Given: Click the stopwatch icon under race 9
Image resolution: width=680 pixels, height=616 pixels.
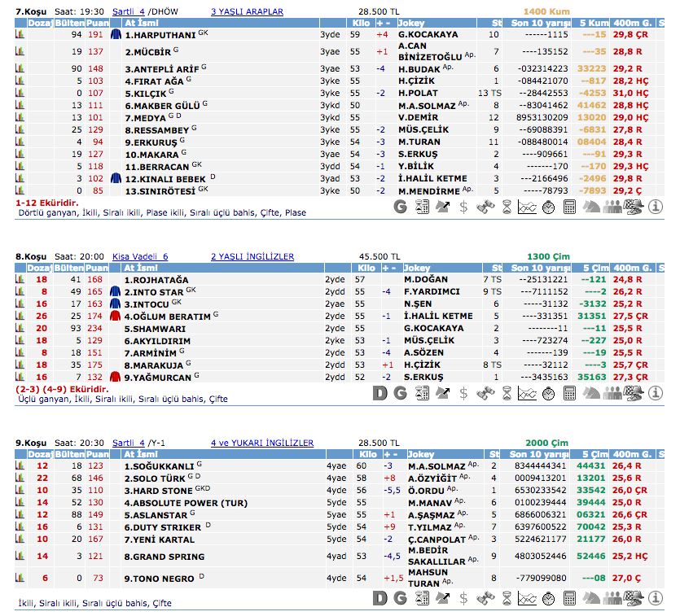Looking at the screenshot, I should (548, 598).
